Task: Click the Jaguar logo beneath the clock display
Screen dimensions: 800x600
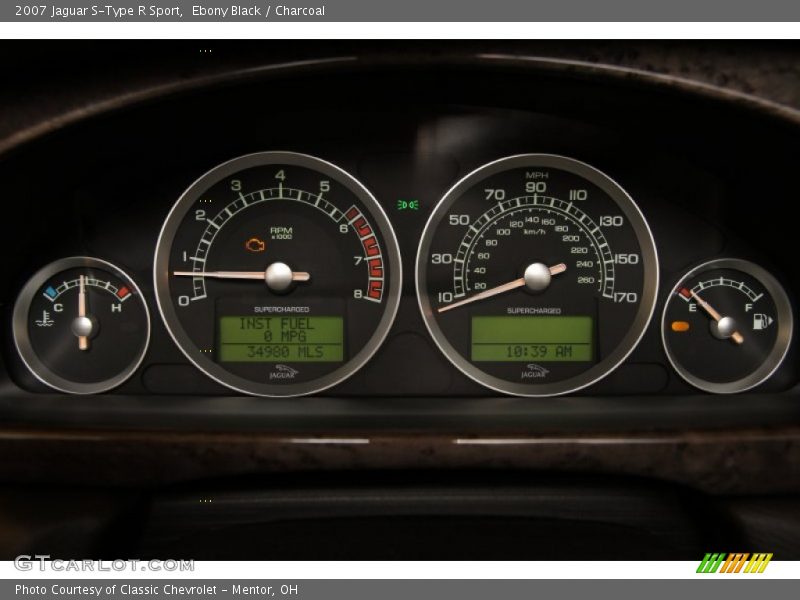Action: coord(534,369)
